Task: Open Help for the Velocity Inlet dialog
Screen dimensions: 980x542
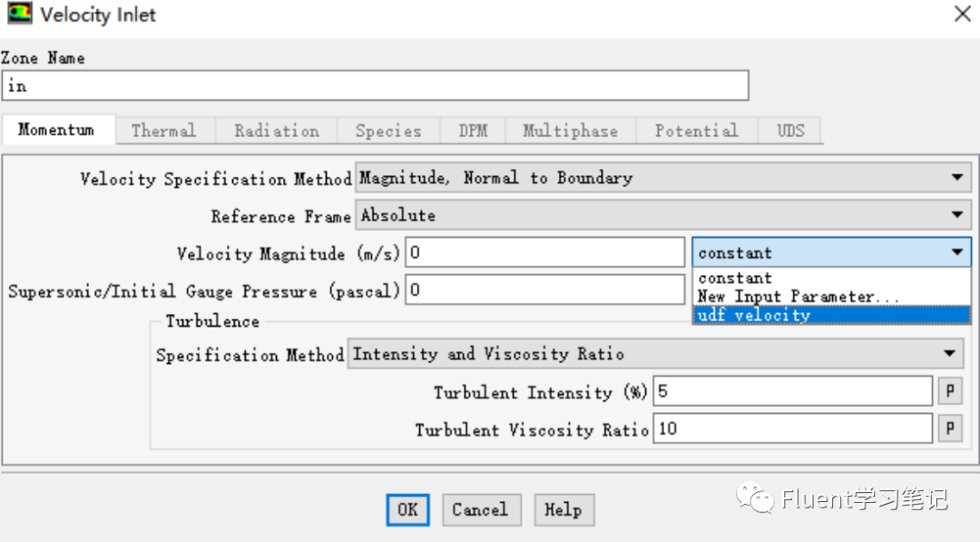Action: [563, 509]
